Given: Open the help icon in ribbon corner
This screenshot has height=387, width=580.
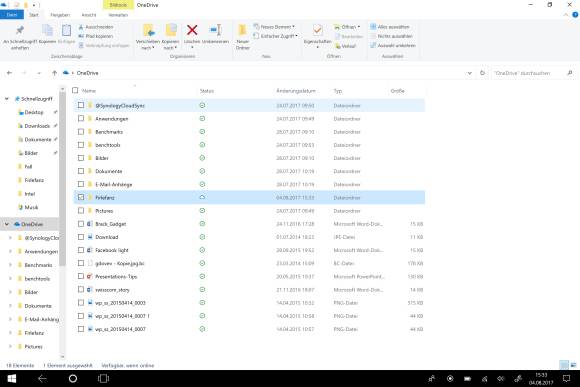Looking at the screenshot, I should click(x=575, y=15).
